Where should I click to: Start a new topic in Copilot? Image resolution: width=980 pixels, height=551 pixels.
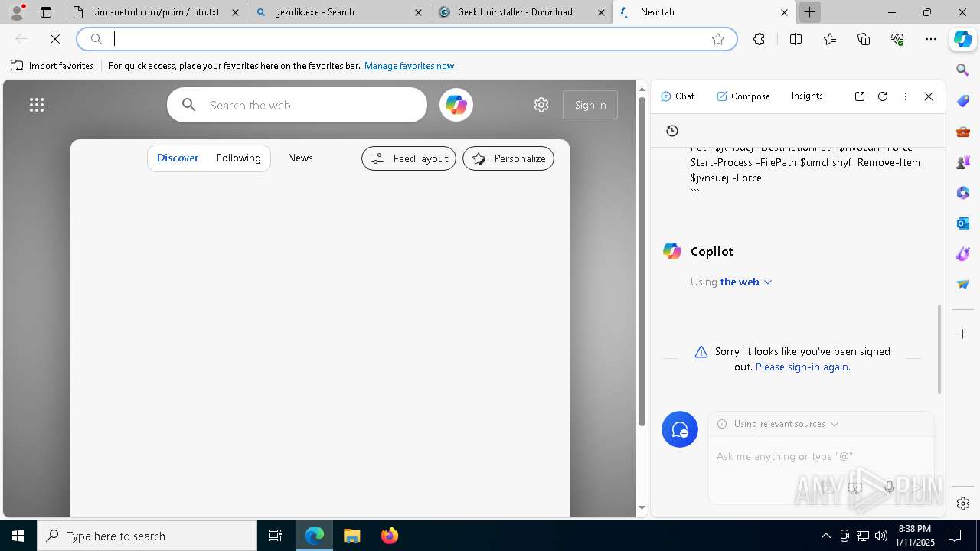point(680,430)
